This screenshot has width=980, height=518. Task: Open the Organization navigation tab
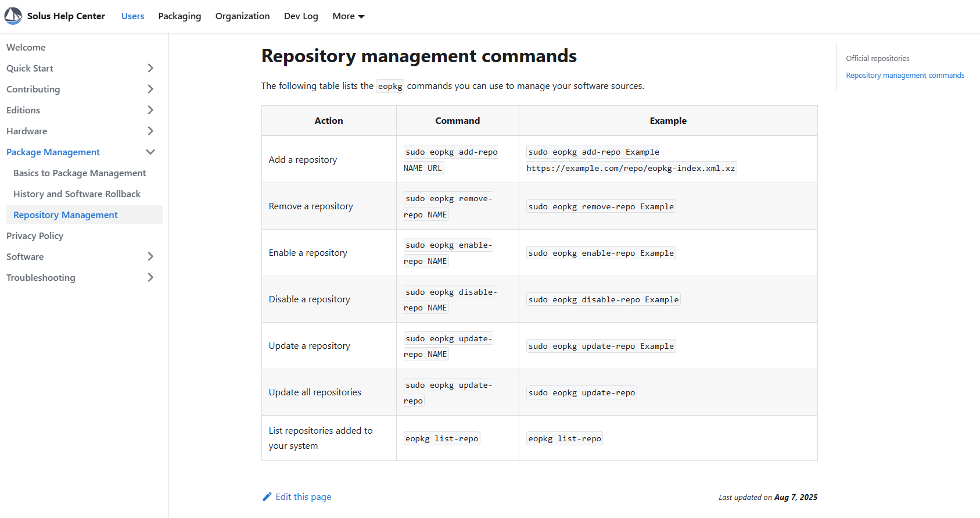(242, 16)
